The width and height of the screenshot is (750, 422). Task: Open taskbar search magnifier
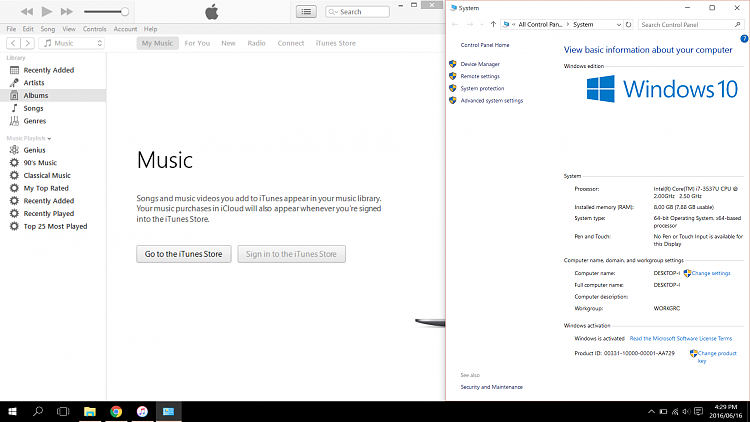38,411
